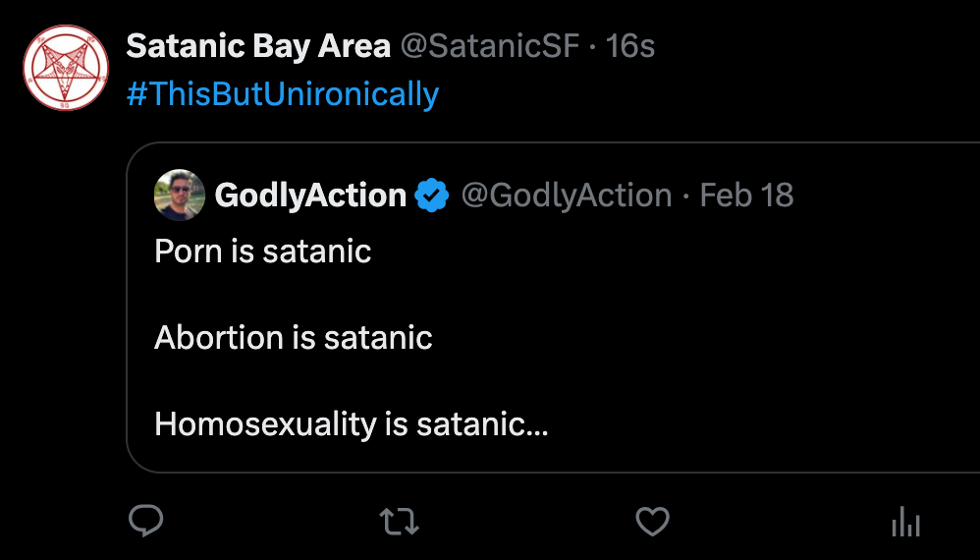Click the word Porn in quoted tweet
Image resolution: width=980 pixels, height=560 pixels.
(x=190, y=252)
